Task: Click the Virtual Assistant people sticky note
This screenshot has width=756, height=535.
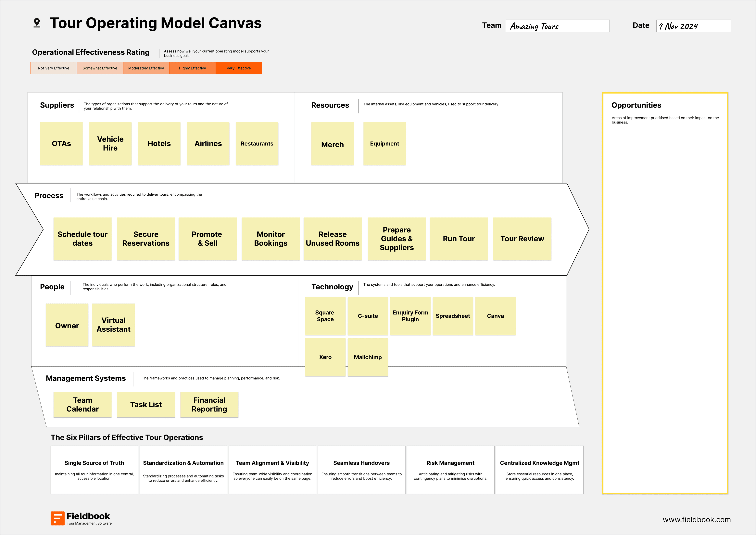Action: click(113, 324)
